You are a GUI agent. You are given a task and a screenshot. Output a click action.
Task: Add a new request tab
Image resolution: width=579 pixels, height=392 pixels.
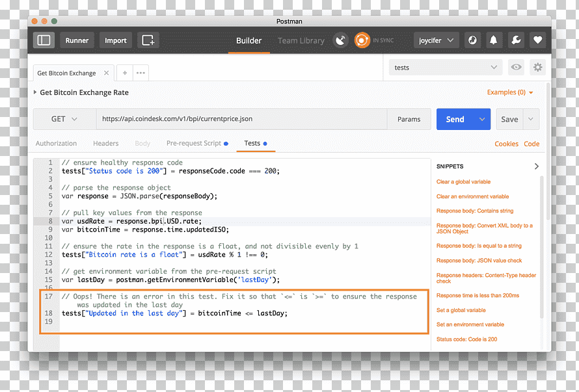(x=125, y=73)
